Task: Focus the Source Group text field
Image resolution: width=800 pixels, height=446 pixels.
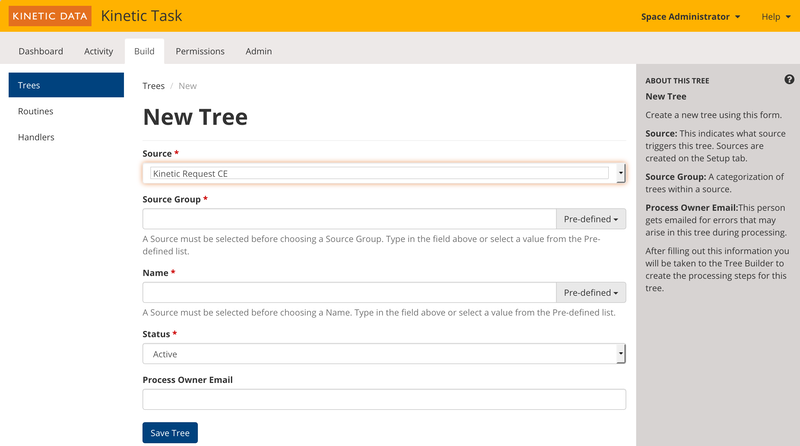Action: coord(349,219)
